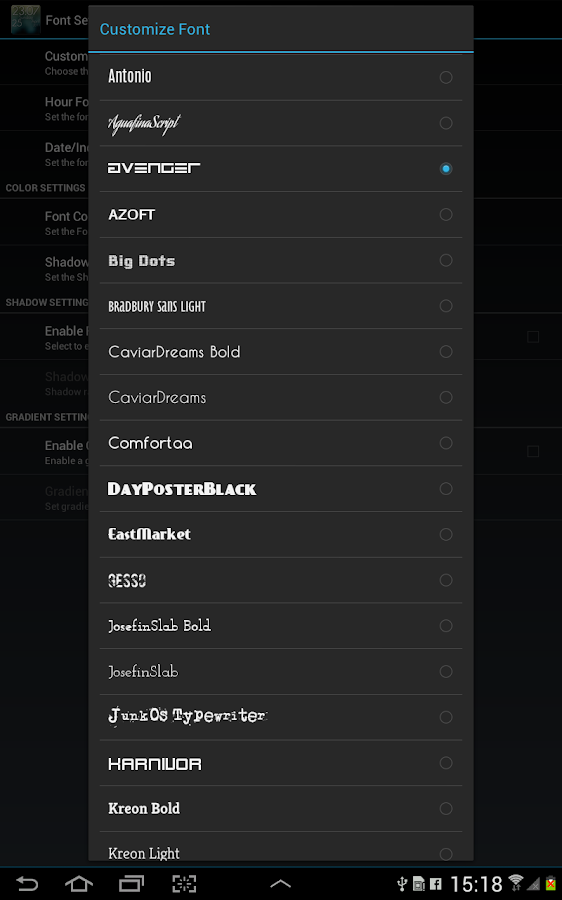The image size is (562, 900).
Task: Select the Avenger font radio button
Action: tap(445, 169)
